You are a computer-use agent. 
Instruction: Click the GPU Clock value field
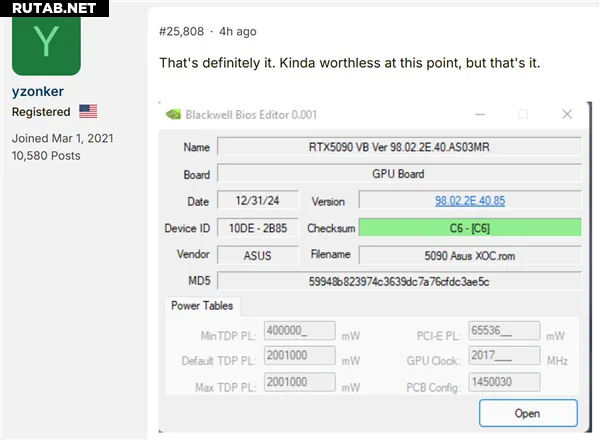[503, 359]
